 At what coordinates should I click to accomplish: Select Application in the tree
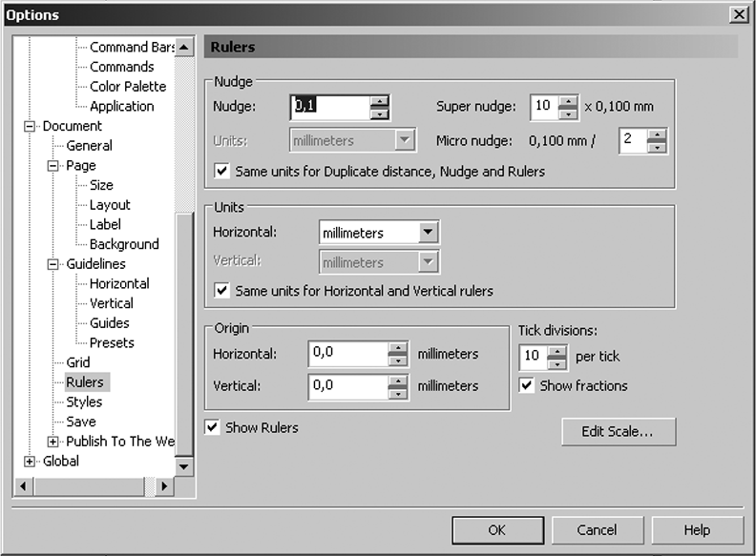122,107
